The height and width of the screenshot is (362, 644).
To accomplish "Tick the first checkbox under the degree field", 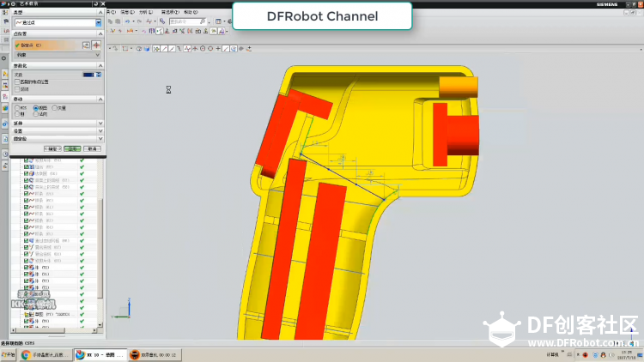I will click(17, 82).
